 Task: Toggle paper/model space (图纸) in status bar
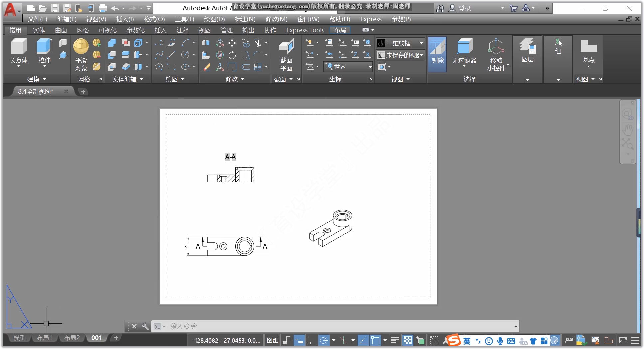click(x=273, y=340)
